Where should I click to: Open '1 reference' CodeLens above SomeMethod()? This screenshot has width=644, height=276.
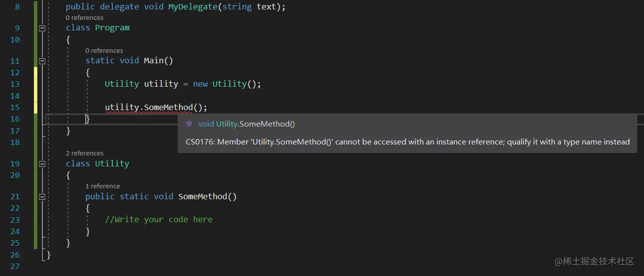point(103,186)
